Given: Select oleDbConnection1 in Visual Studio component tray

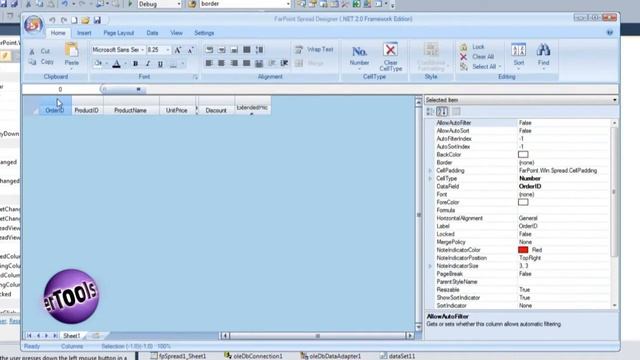Looking at the screenshot, I should point(253,356).
